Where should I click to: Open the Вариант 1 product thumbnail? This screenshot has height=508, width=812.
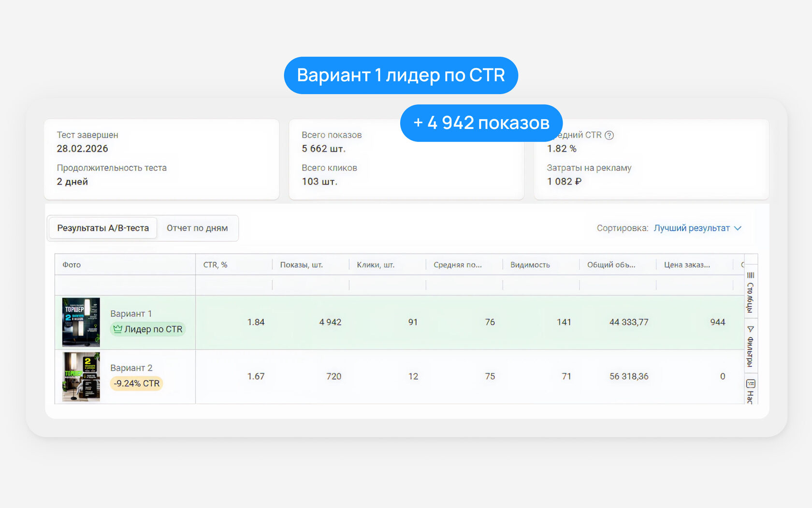click(81, 322)
